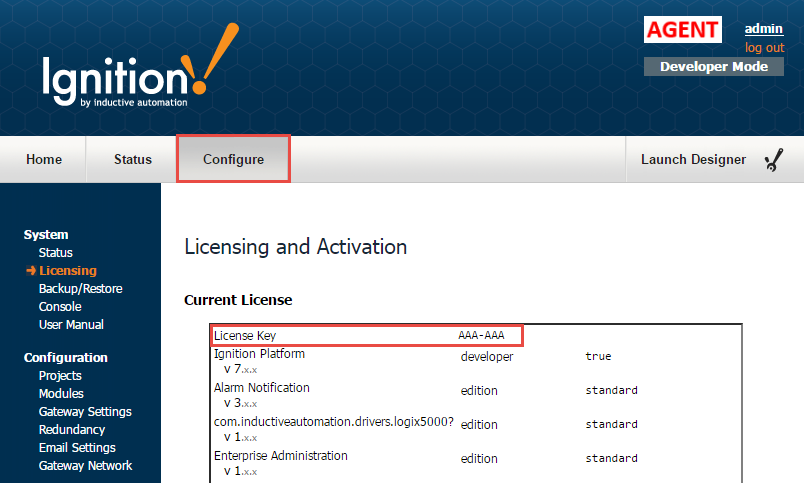The image size is (804, 483).
Task: Click the 'developer' cell in Ignition Platform row
Action: tap(487, 357)
